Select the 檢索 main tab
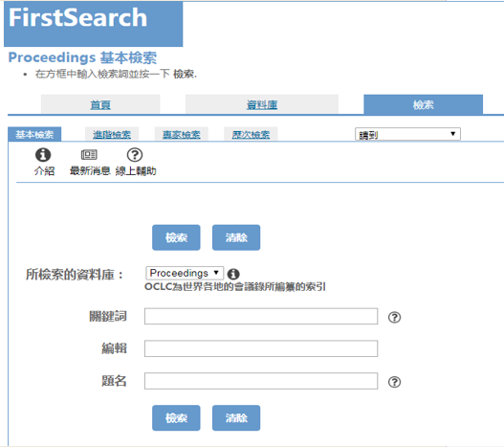This screenshot has width=504, height=447. pos(423,104)
